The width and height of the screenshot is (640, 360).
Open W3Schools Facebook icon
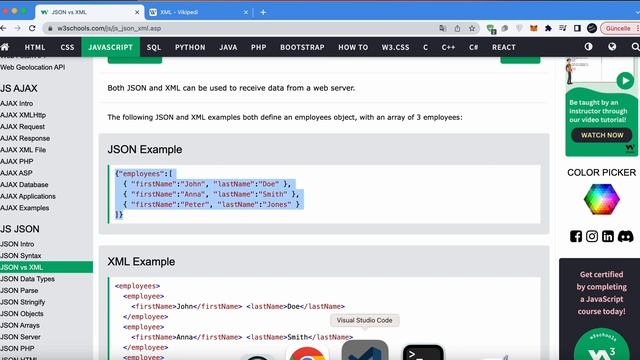tap(576, 236)
